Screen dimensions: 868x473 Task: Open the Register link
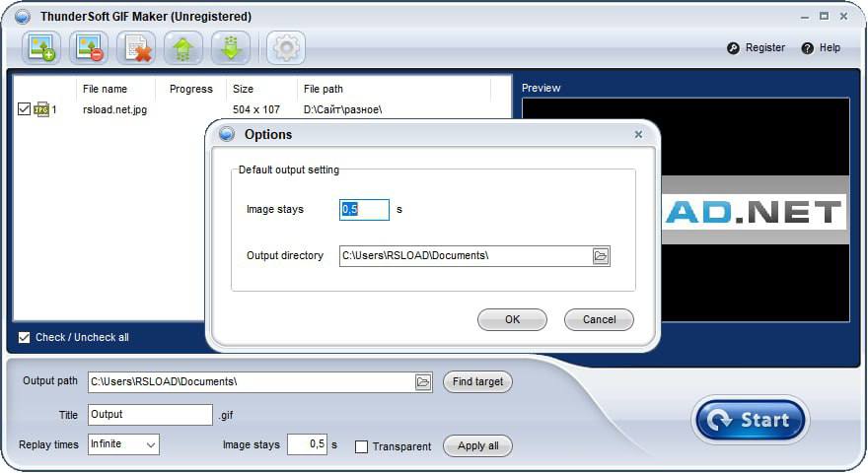point(757,47)
